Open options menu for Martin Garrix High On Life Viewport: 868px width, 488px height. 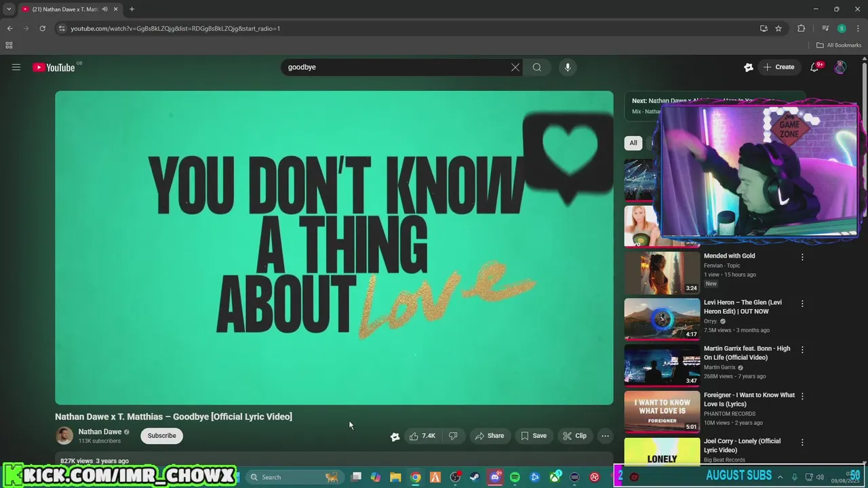(x=802, y=350)
